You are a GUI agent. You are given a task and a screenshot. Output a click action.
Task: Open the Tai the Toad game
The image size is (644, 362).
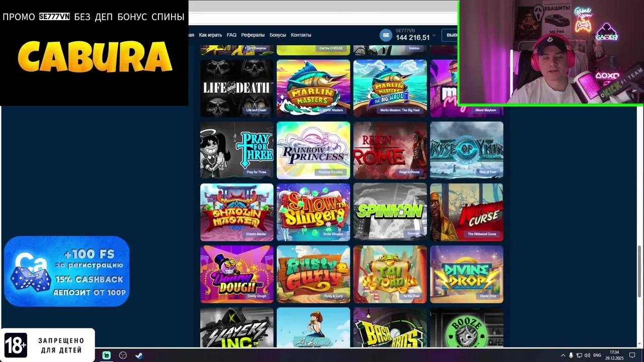tap(390, 274)
